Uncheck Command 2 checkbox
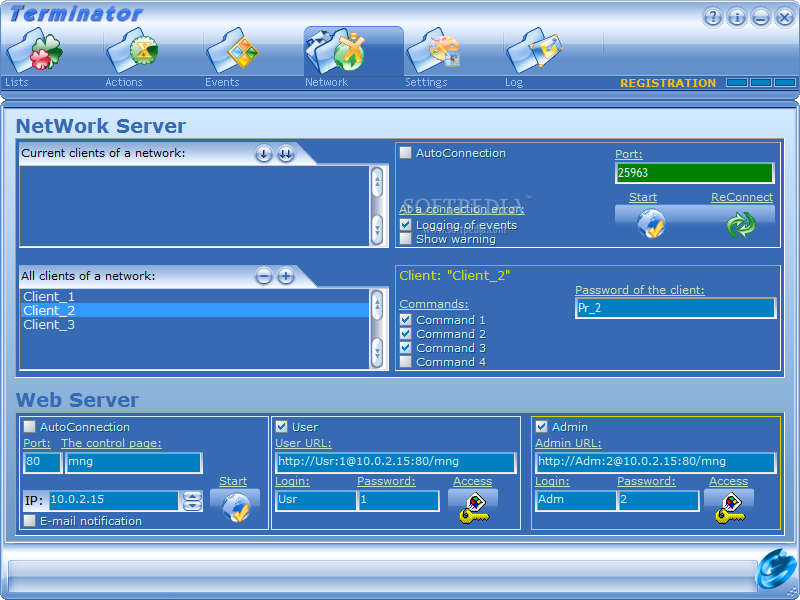The image size is (800, 600). coord(406,334)
